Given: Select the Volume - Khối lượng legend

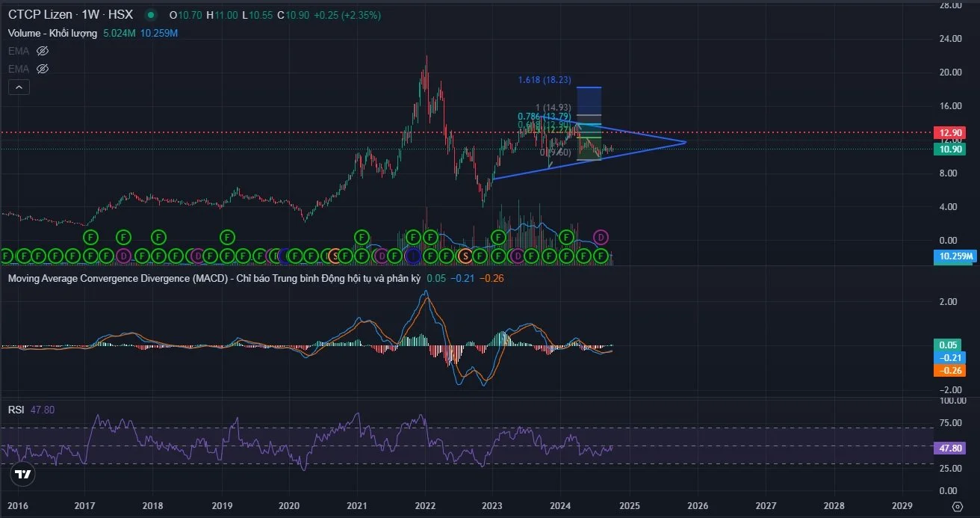Looking at the screenshot, I should (52, 33).
